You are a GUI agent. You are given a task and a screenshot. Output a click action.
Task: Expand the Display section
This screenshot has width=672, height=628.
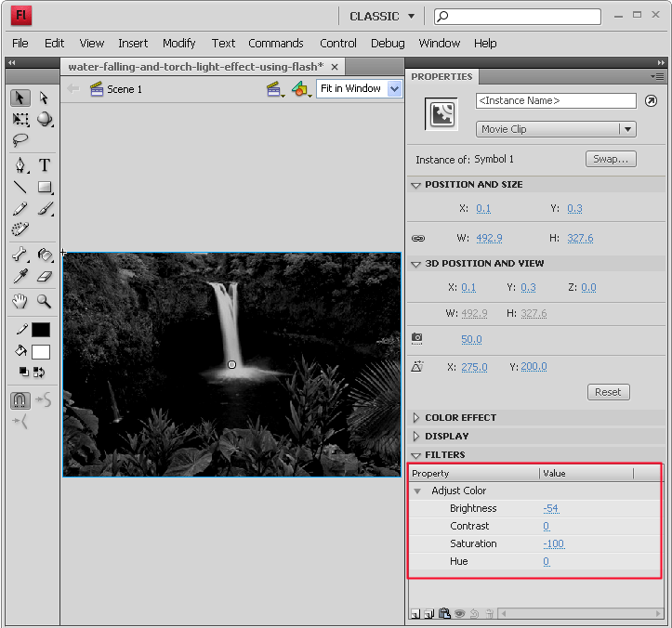(x=416, y=436)
